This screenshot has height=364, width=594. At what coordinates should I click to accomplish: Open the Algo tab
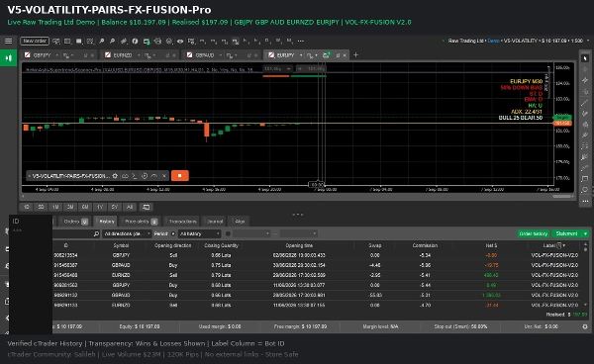click(240, 222)
